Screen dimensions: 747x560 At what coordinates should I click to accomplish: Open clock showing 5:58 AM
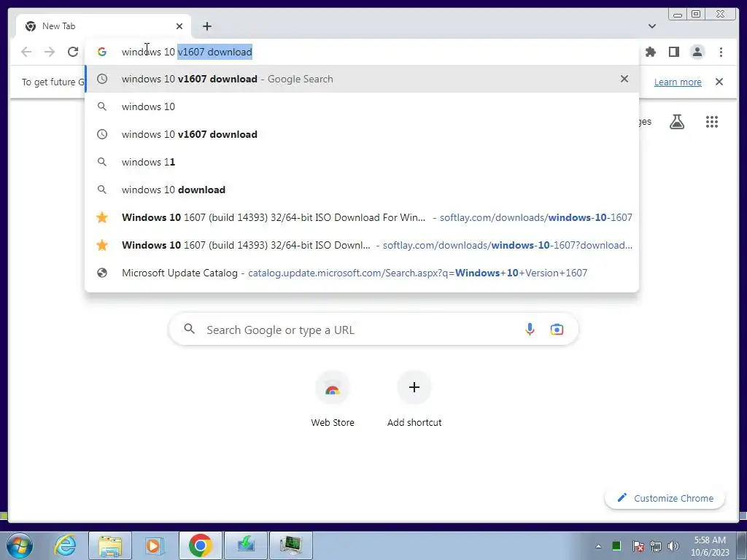coord(710,546)
